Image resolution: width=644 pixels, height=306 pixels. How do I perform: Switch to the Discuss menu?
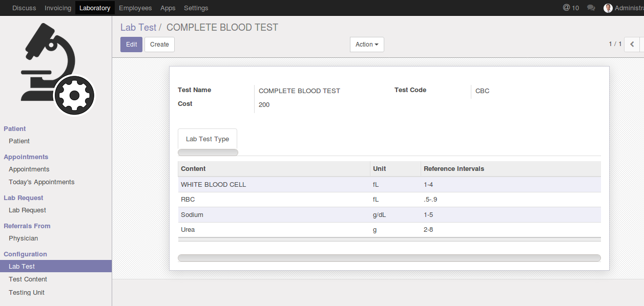point(25,8)
